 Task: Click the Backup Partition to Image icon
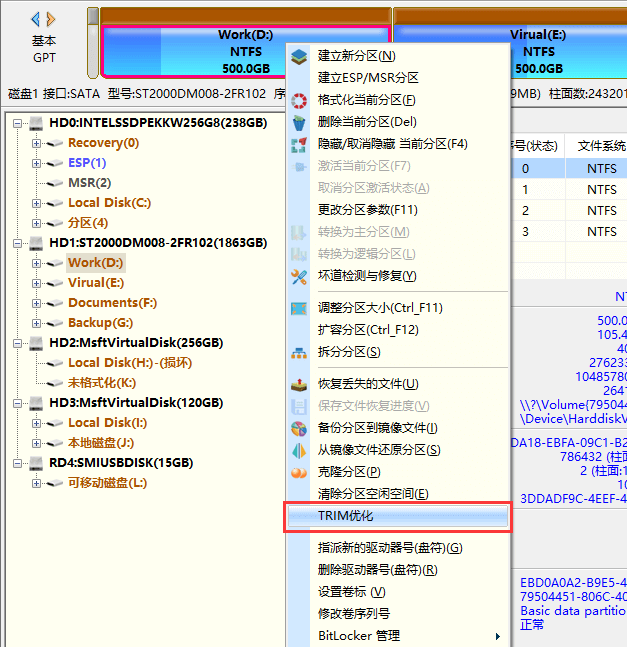(x=299, y=428)
